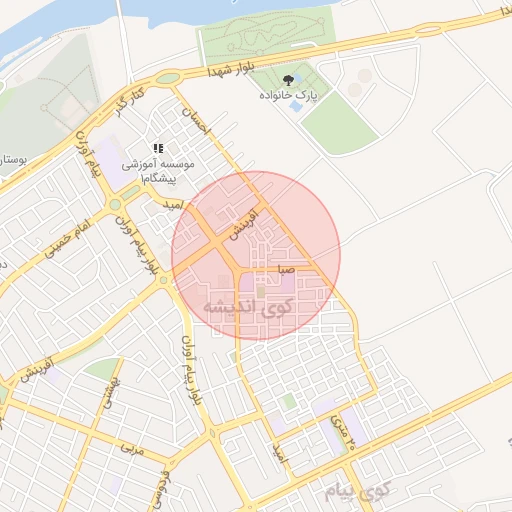Click the بهشتی street label
Screen dimensions: 512x512
coord(112,393)
